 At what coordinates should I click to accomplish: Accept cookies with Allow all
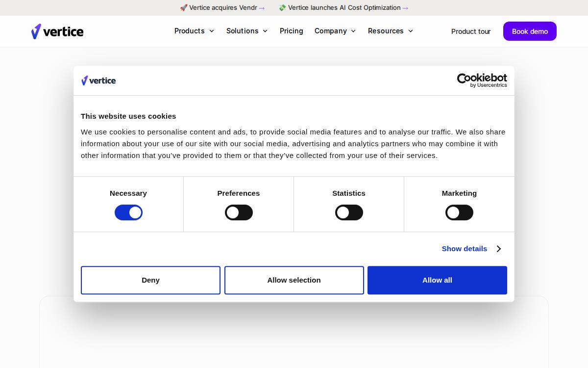[x=437, y=280]
